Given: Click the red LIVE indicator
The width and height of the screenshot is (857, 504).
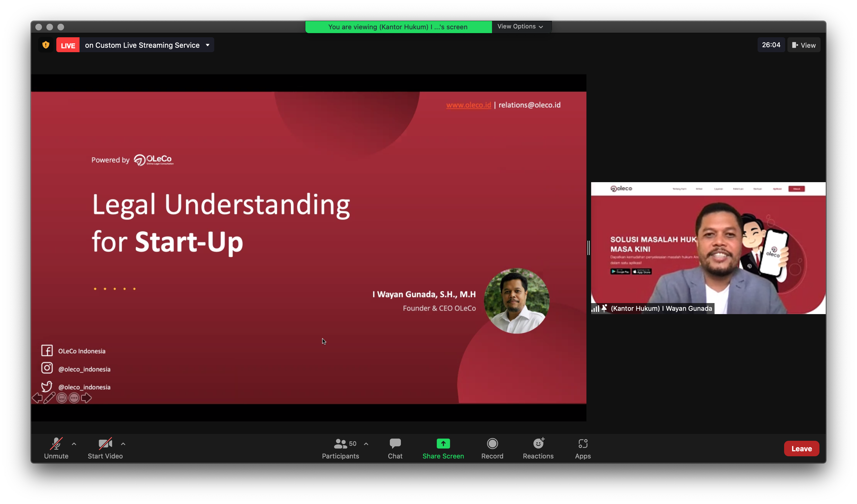Looking at the screenshot, I should tap(68, 45).
